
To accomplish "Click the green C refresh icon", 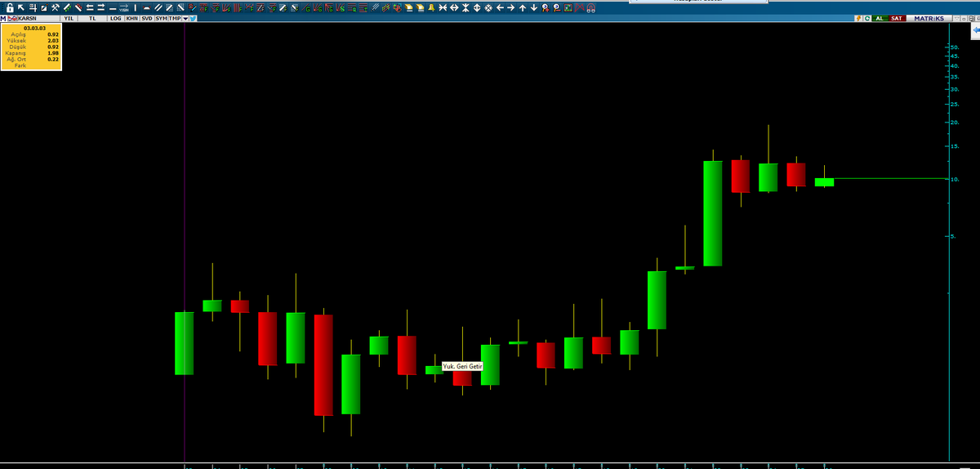I will pyautogui.click(x=867, y=18).
